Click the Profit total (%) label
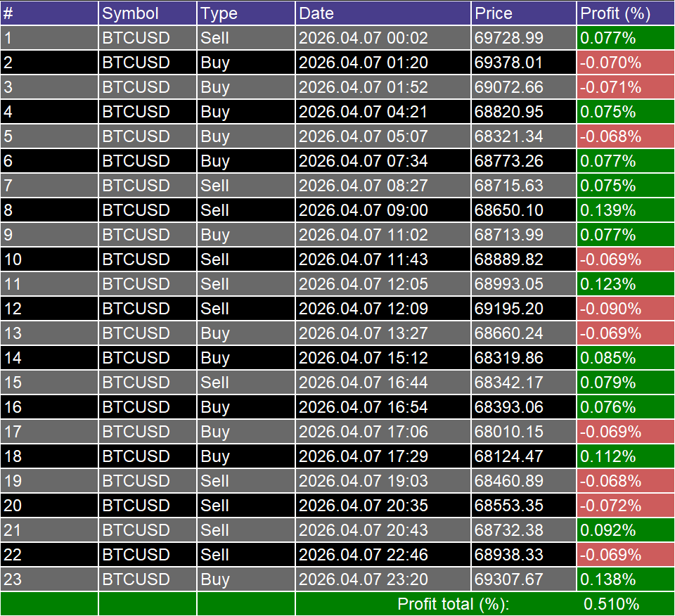The width and height of the screenshot is (675, 616). click(x=450, y=603)
